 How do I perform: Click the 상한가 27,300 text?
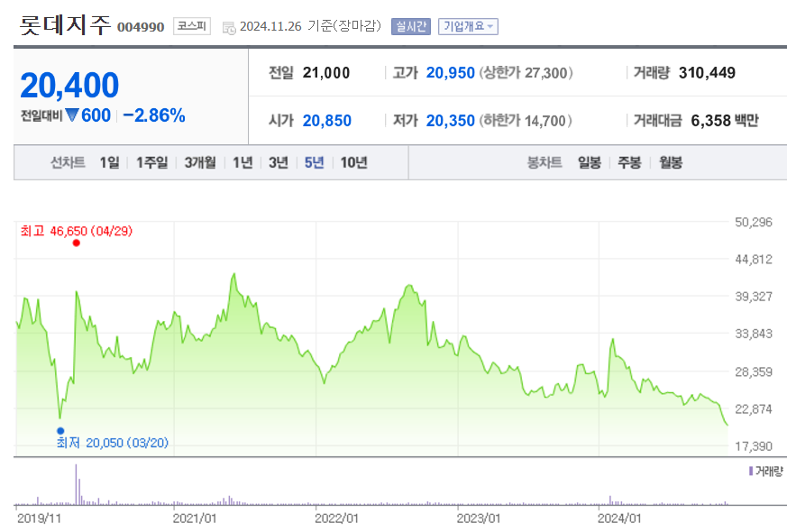526,73
